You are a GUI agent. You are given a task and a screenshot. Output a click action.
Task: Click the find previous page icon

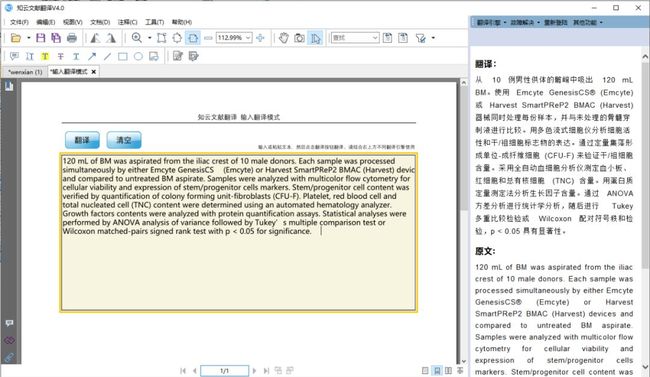click(x=387, y=38)
